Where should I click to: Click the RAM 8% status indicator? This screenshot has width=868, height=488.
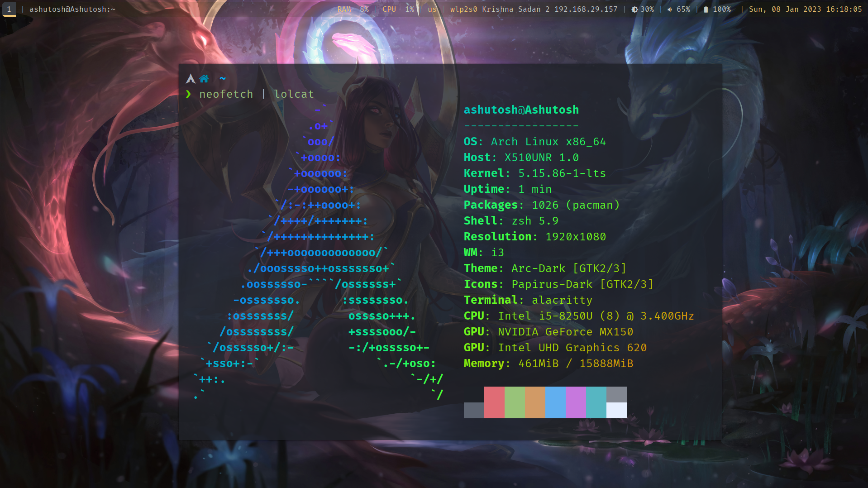[353, 10]
